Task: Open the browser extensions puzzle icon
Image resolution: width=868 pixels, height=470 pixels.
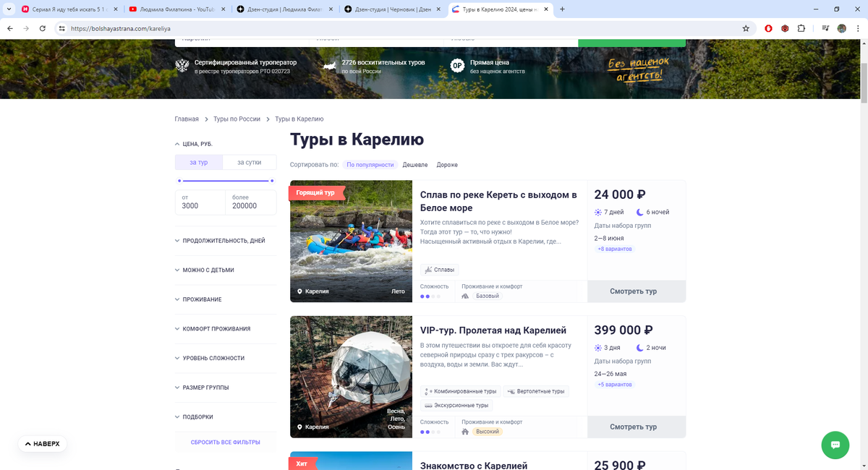Action: click(x=801, y=28)
